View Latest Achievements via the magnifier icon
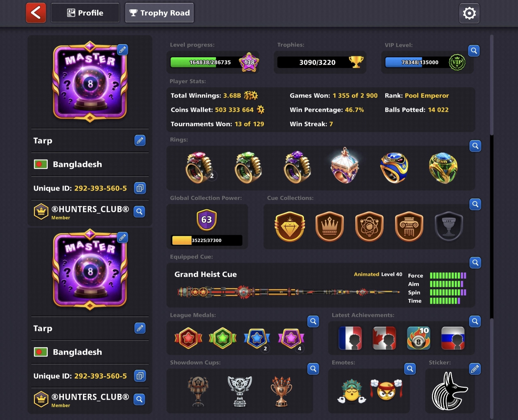Viewport: 518px width, 420px height. click(476, 321)
